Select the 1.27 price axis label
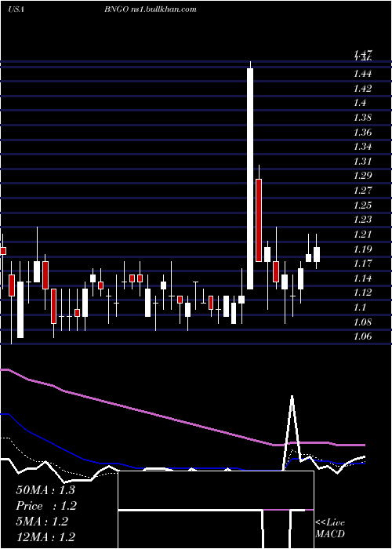This screenshot has height=549, width=392. (x=362, y=191)
